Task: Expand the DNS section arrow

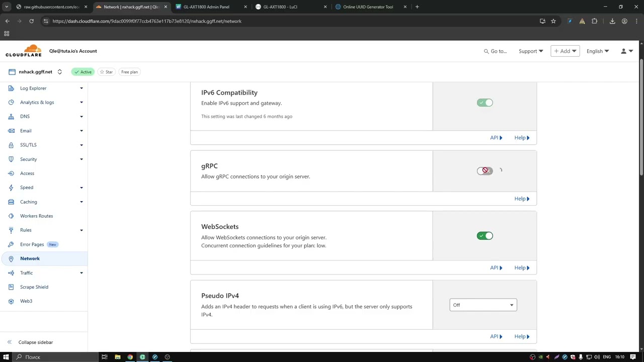Action: [x=82, y=116]
